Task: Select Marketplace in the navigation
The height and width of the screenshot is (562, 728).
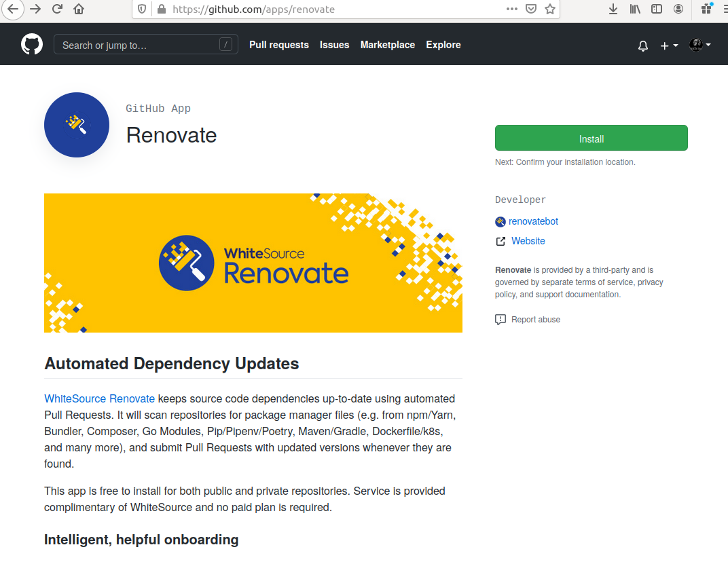Action: pos(388,45)
